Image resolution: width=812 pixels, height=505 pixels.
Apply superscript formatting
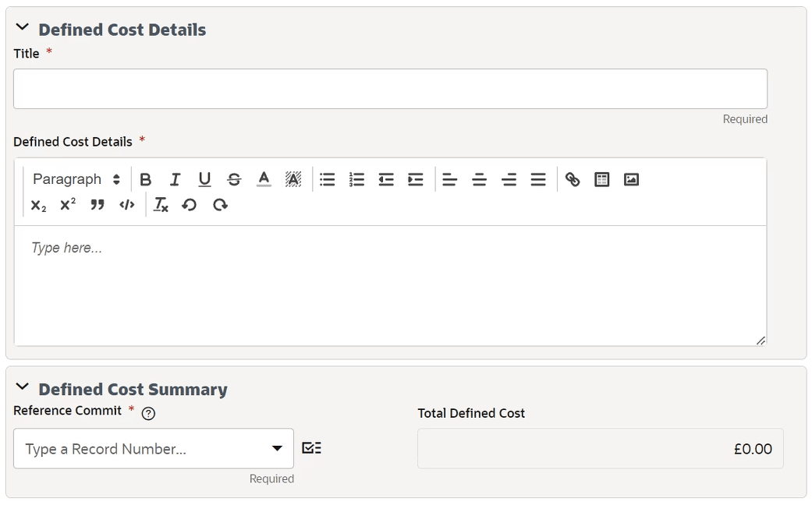tap(67, 205)
